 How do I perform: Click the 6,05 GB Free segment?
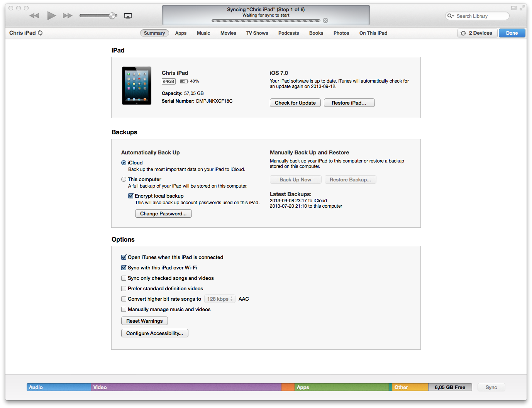[450, 387]
